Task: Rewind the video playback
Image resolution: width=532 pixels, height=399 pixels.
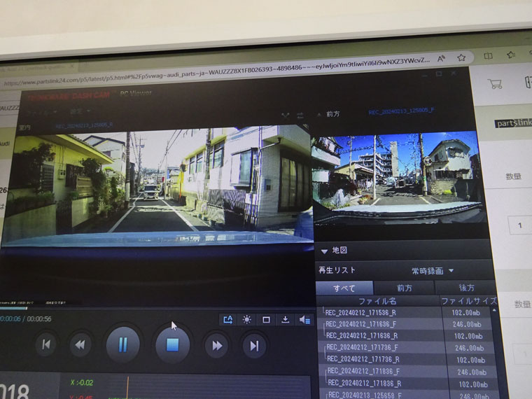Action: pyautogui.click(x=80, y=344)
